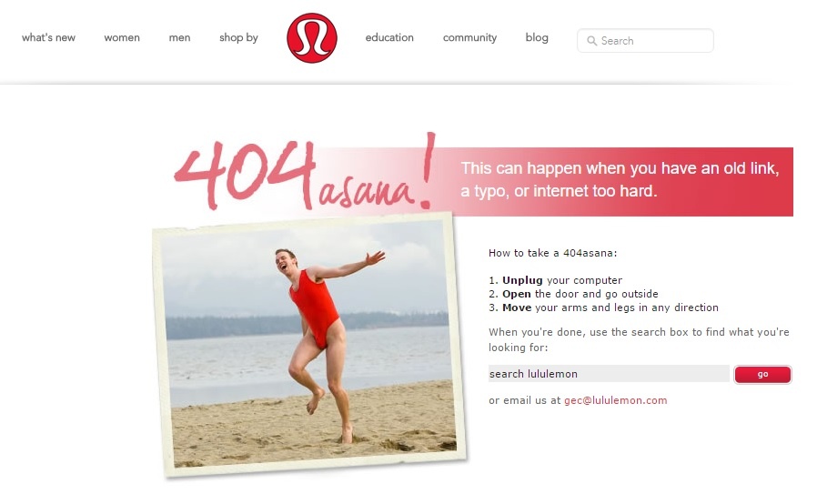Go to the blog page
Image resolution: width=817 pixels, height=504 pixels.
(537, 37)
